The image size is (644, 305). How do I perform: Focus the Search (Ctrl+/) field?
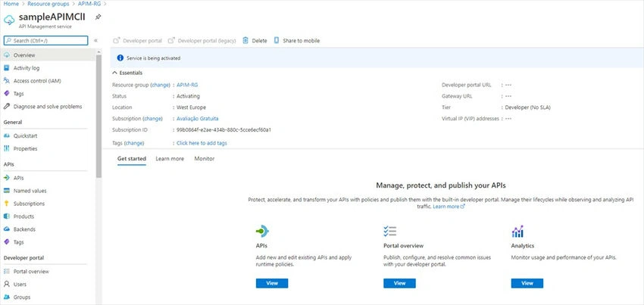click(x=45, y=41)
